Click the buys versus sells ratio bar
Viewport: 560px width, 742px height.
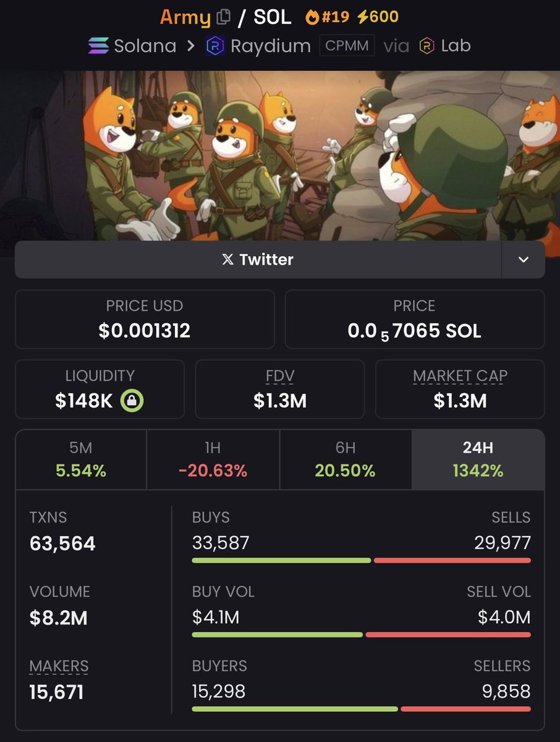362,560
